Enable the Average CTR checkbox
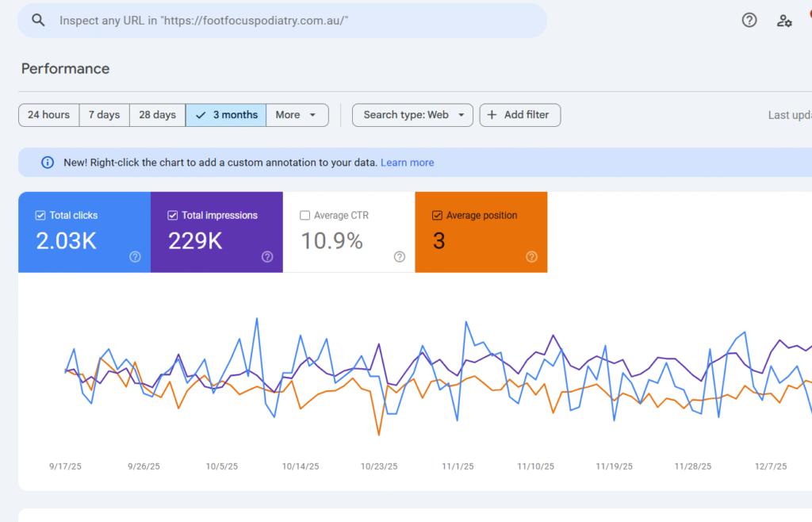 (x=304, y=215)
